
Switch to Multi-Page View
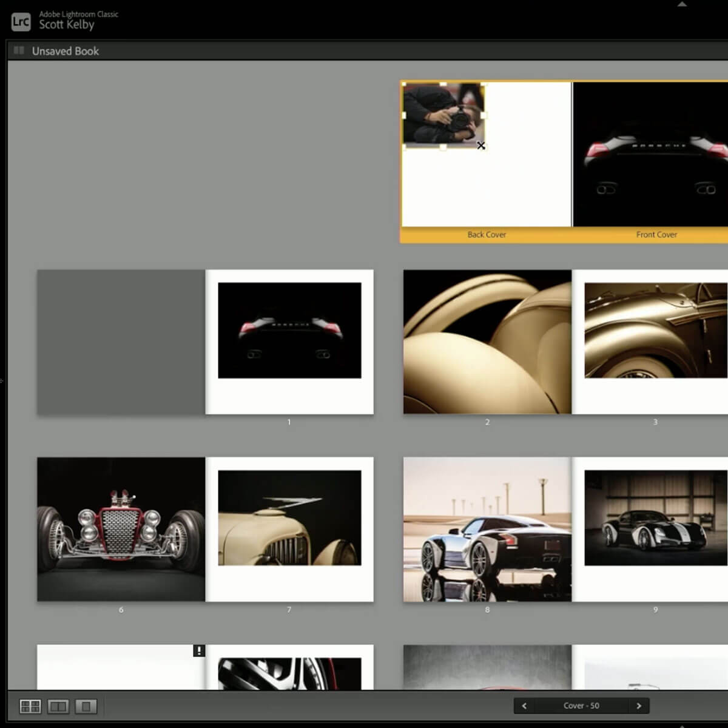30,706
